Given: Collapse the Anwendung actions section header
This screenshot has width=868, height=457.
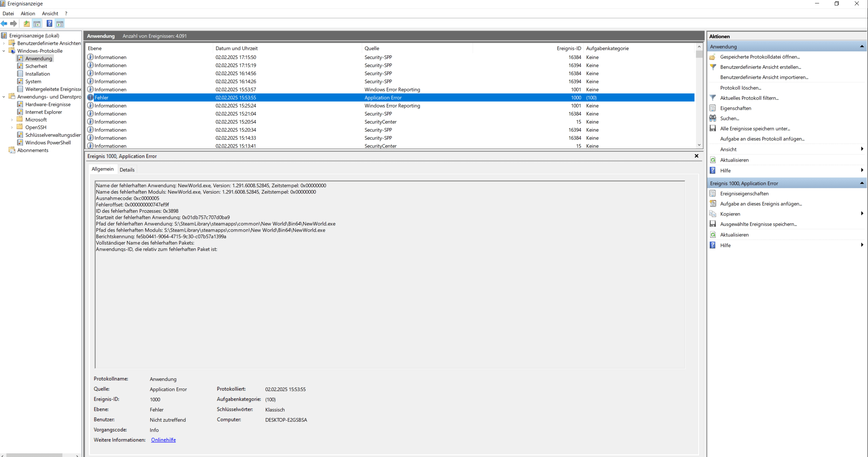Looking at the screenshot, I should pyautogui.click(x=862, y=47).
